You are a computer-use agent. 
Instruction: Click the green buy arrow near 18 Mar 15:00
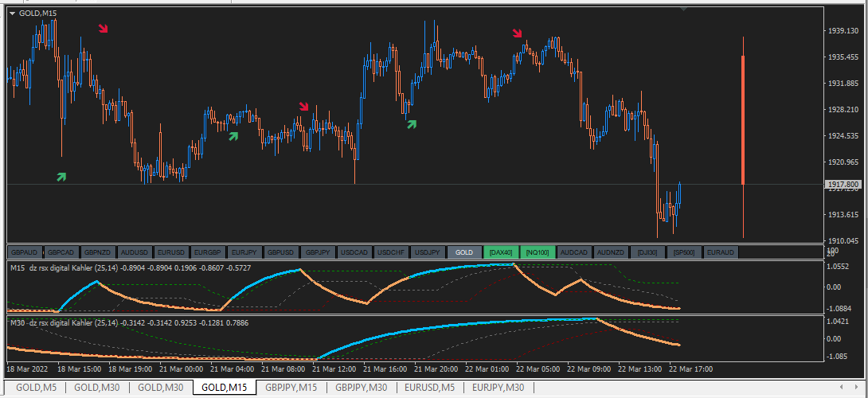[x=61, y=177]
